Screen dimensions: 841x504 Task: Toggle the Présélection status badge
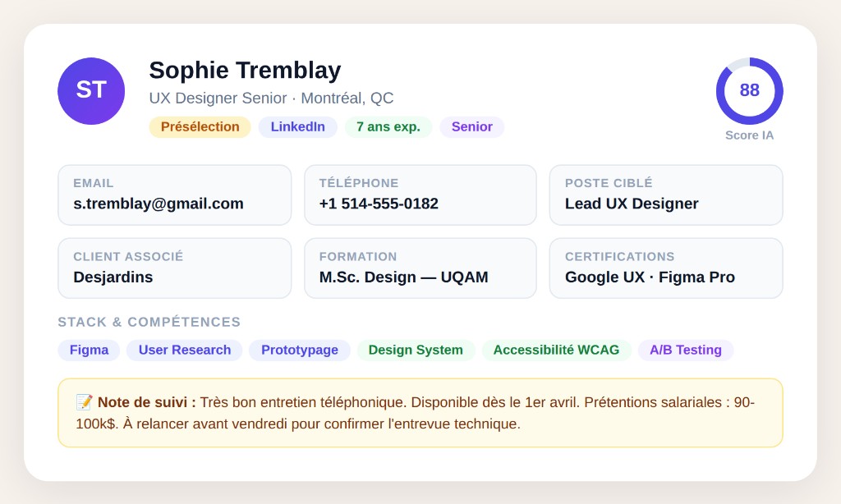tap(200, 127)
